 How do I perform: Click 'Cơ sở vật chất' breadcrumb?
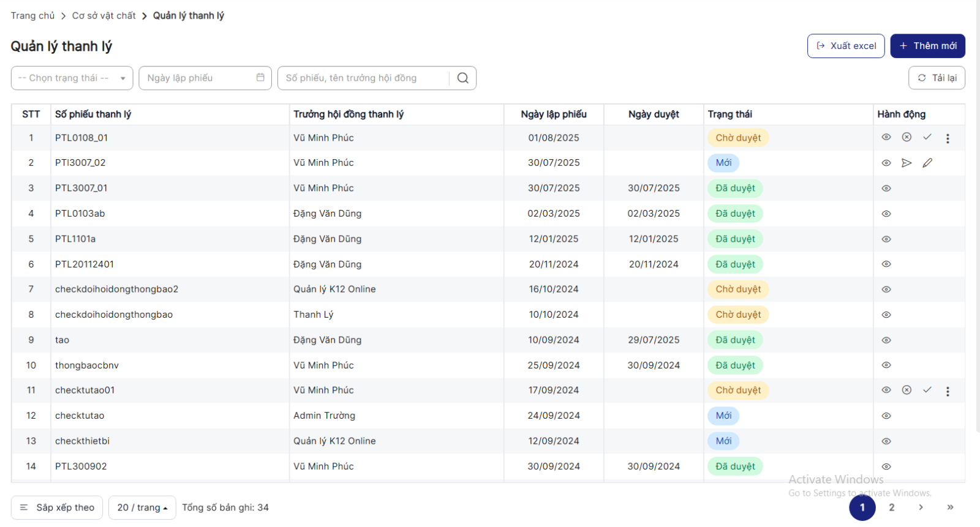coord(104,16)
